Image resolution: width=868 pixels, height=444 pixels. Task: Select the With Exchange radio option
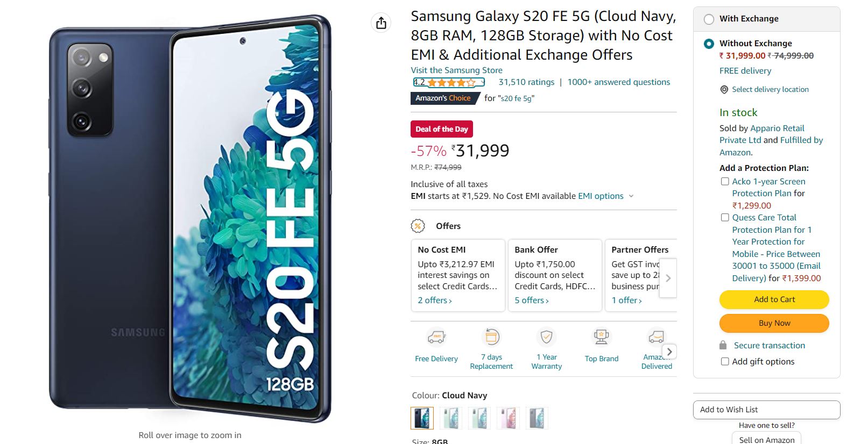709,19
